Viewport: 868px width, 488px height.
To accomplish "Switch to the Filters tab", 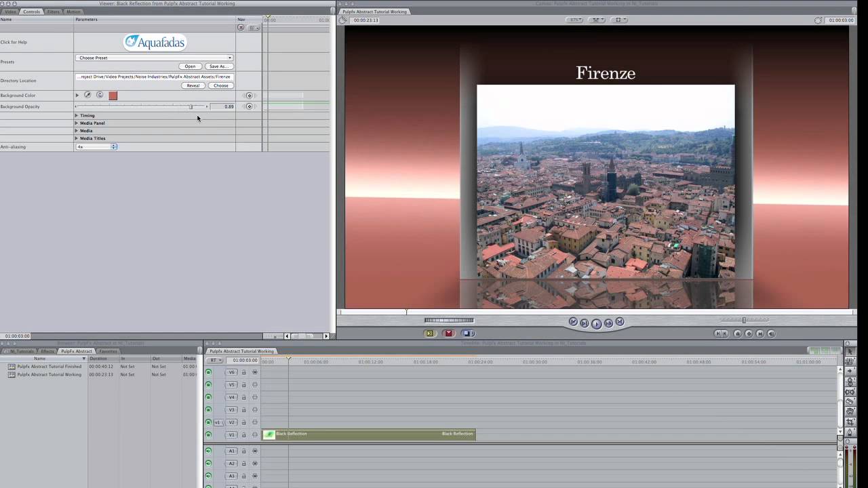I will (53, 12).
